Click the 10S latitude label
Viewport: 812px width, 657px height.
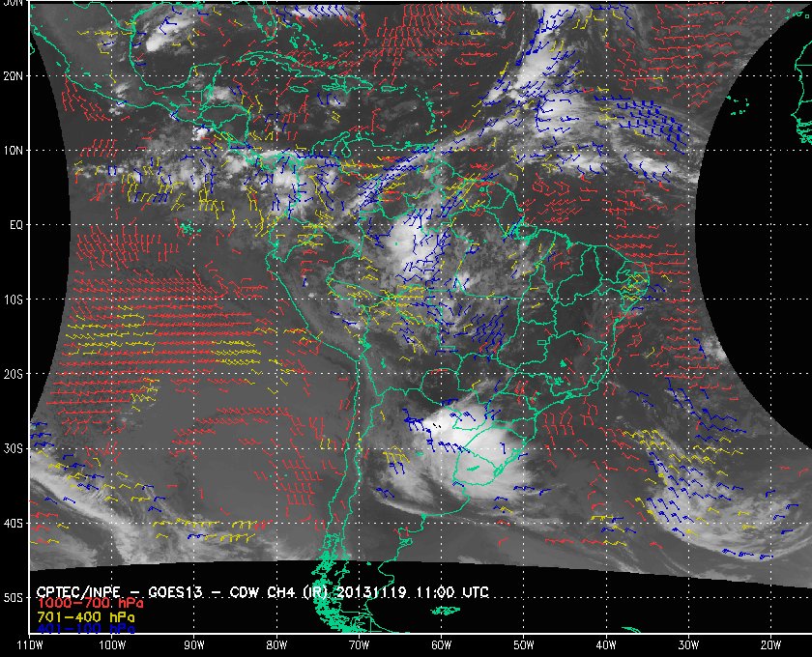(14, 300)
